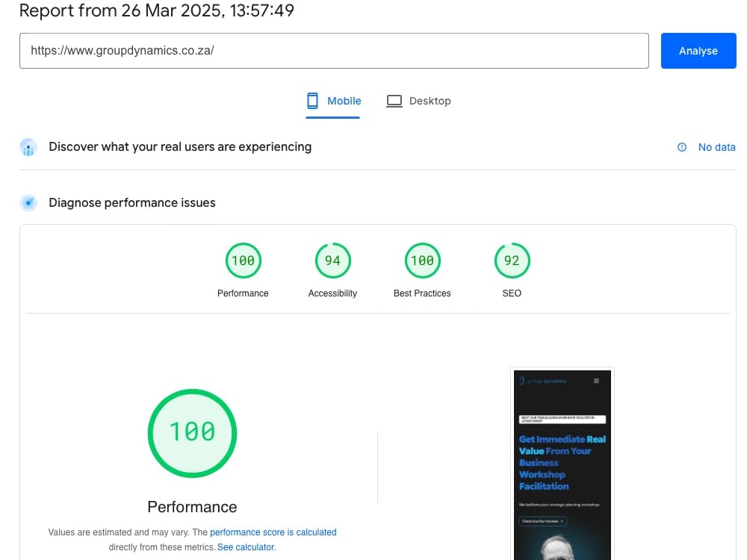Click hamburger menu icon in page screenshot
Image resolution: width=747 pixels, height=560 pixels.
pyautogui.click(x=596, y=381)
